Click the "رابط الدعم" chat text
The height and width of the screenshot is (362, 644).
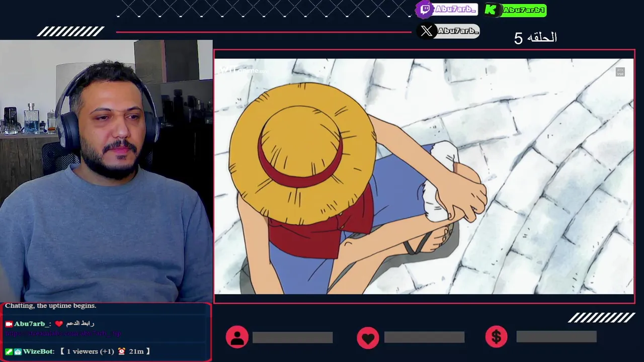tap(80, 324)
